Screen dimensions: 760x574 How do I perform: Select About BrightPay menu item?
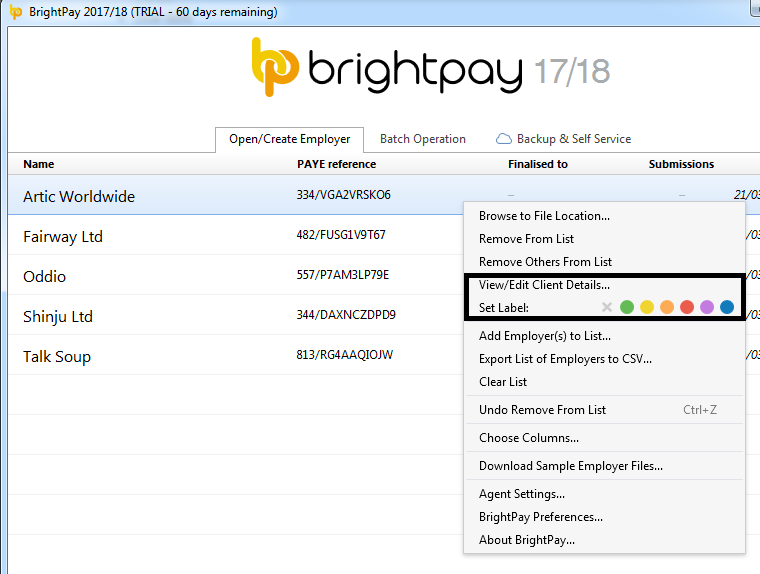coord(604,540)
